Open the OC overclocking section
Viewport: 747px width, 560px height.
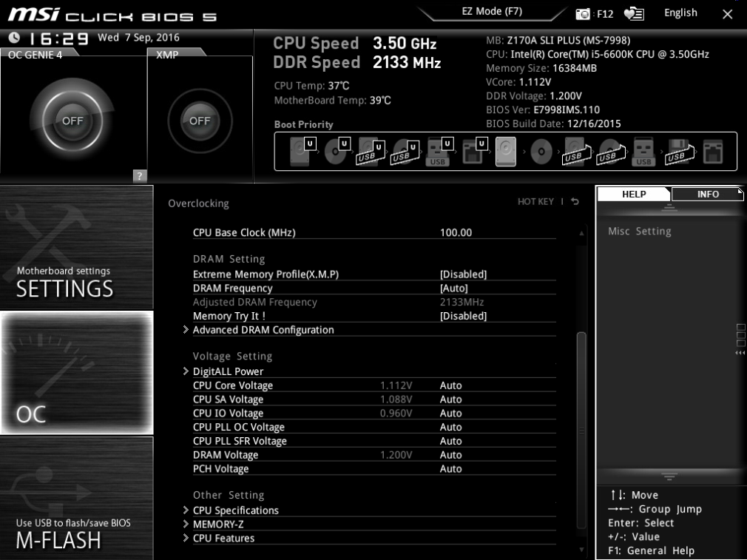(77, 373)
